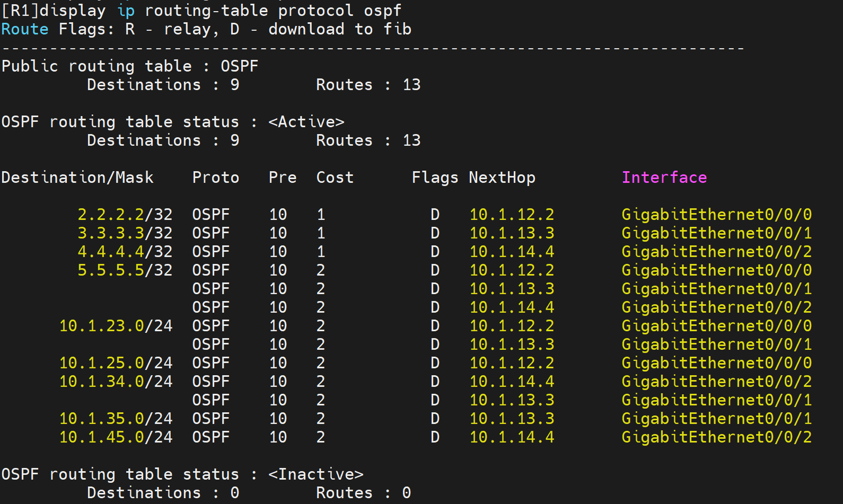Screen dimensions: 843x504
Task: Click the Destination/Mask column header
Action: tap(77, 178)
